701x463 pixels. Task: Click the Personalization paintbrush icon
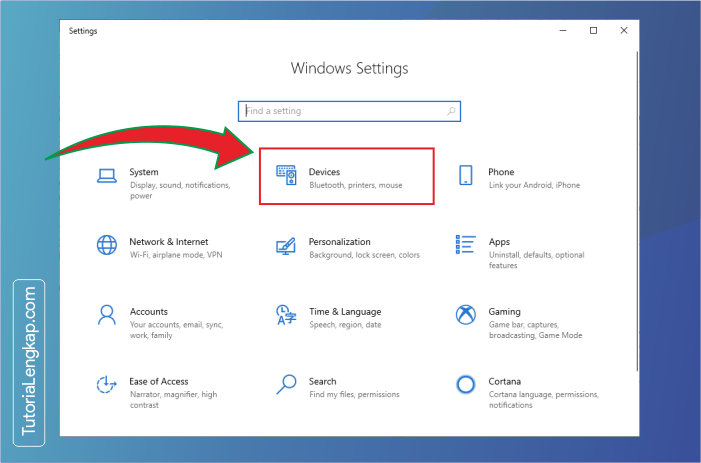pos(286,245)
